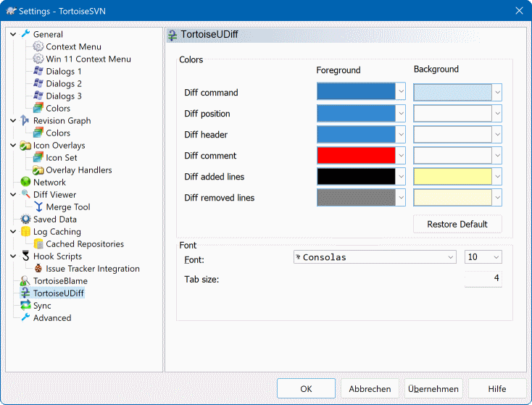Collapse the General tree node
The width and height of the screenshot is (532, 405).
[13, 34]
